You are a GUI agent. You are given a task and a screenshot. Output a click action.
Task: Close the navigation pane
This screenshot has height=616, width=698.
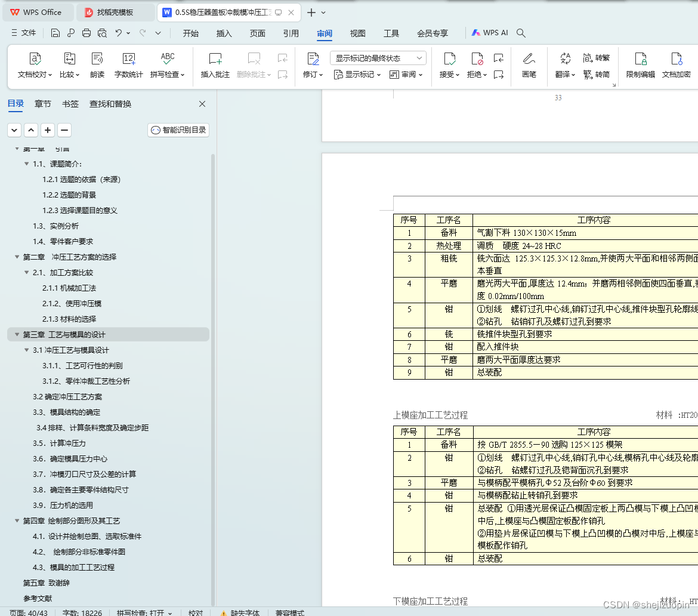point(202,104)
